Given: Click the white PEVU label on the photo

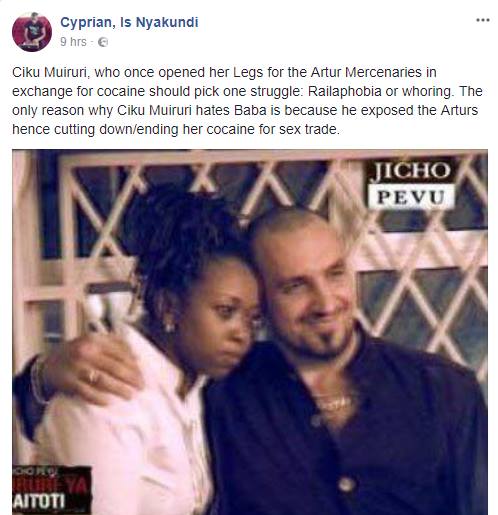Looking at the screenshot, I should [411, 197].
